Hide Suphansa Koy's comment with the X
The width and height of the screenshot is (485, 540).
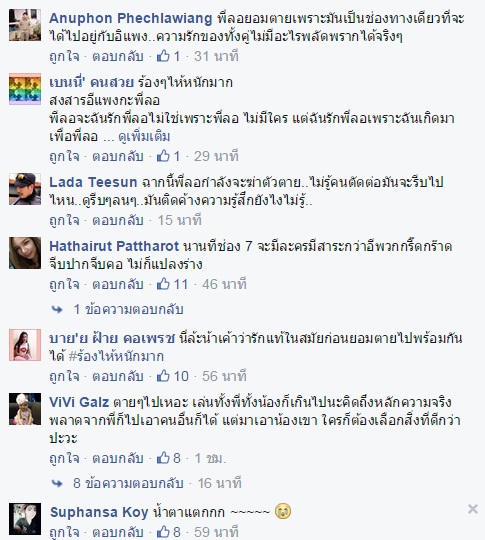[473, 509]
